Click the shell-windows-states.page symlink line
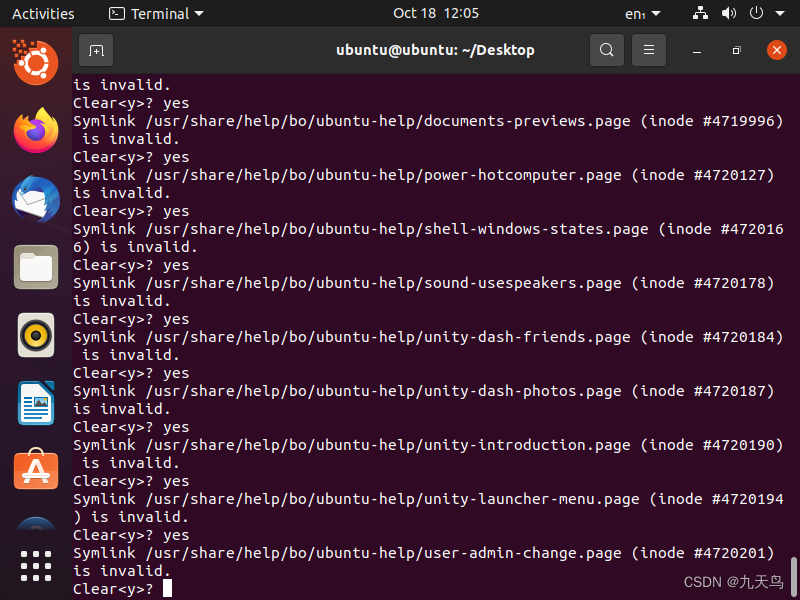This screenshot has height=600, width=800. (x=428, y=230)
